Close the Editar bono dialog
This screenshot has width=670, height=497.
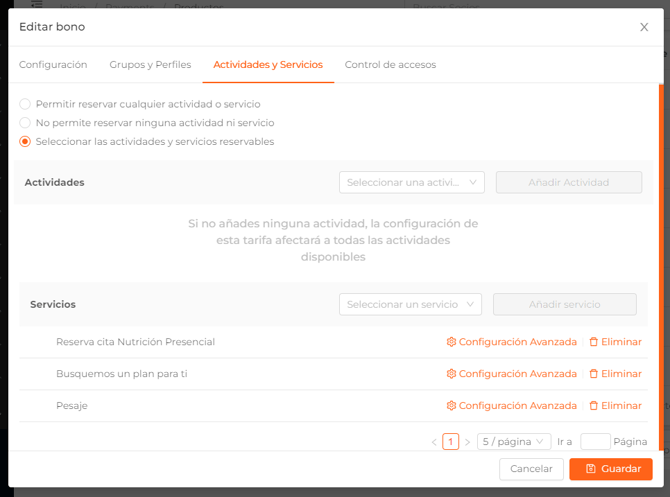(x=644, y=27)
